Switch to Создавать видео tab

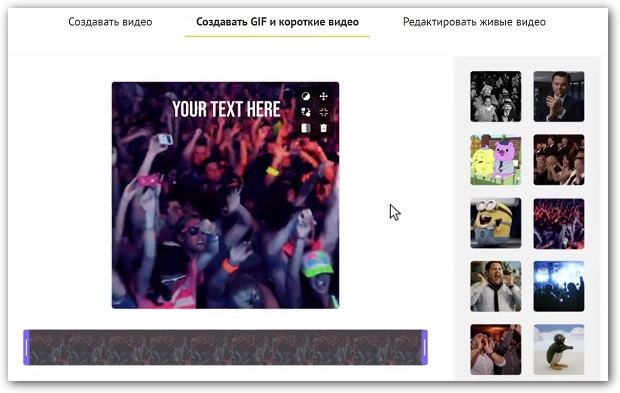click(110, 22)
